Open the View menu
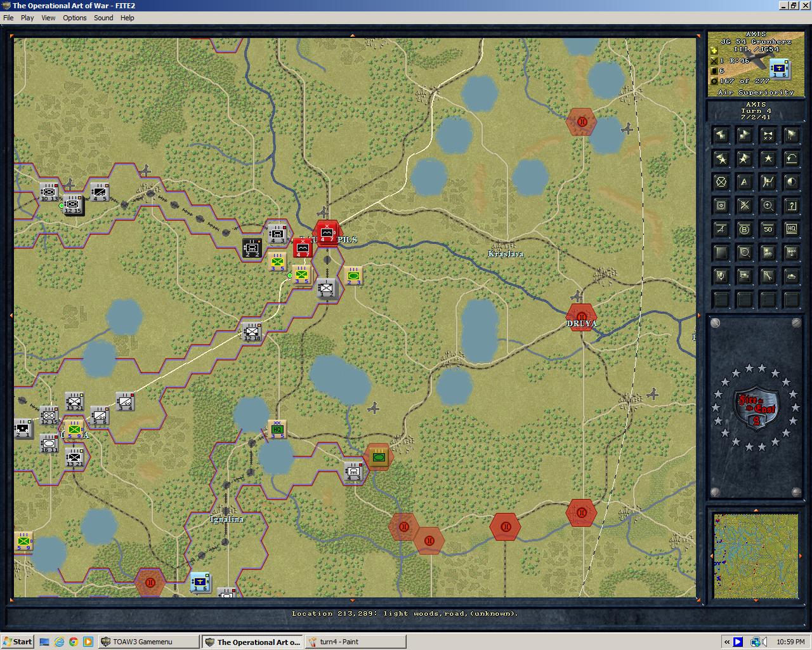 [48, 18]
